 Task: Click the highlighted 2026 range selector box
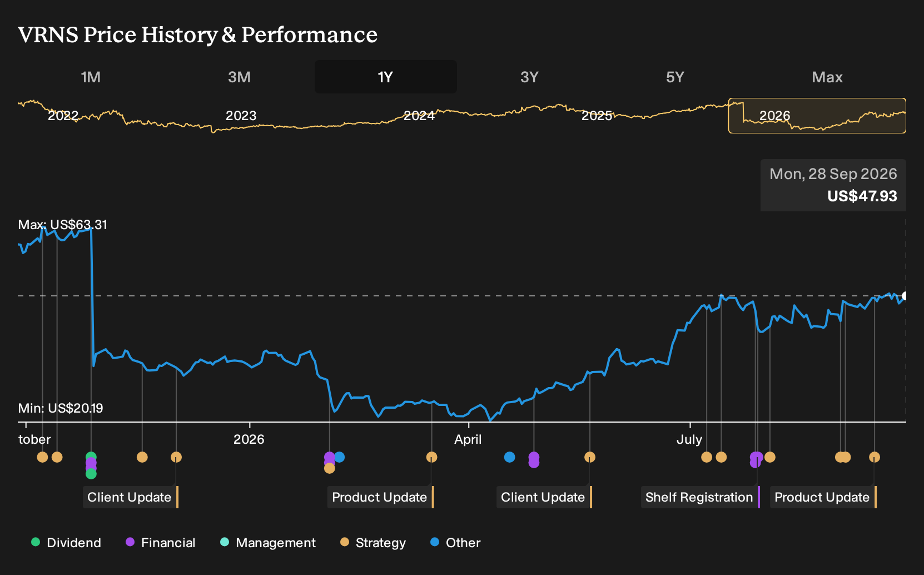point(817,116)
